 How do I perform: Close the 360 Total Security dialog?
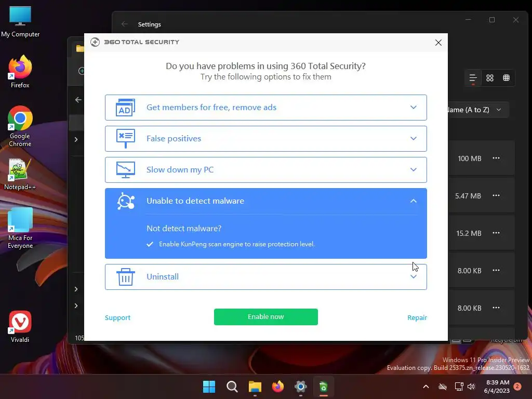[438, 43]
